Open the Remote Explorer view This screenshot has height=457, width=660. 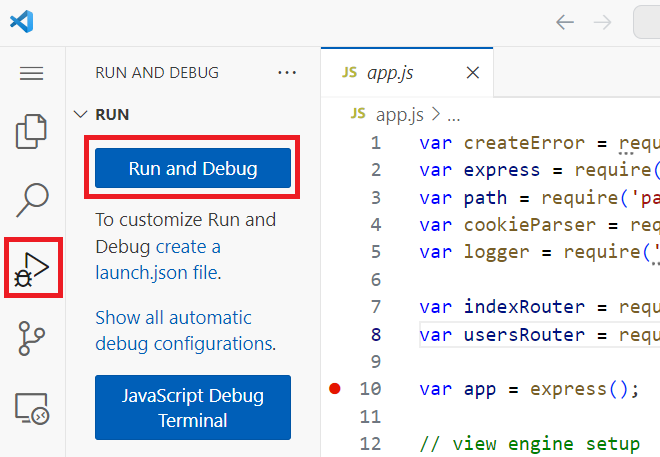[32, 407]
